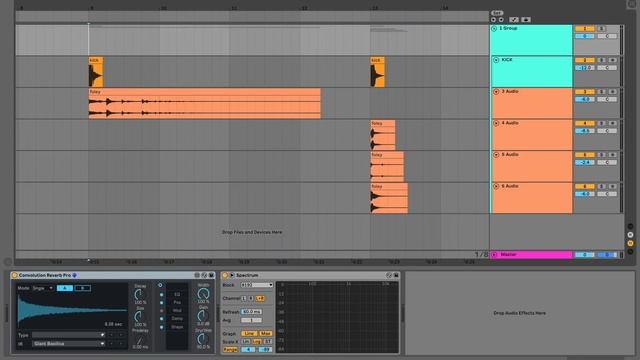This screenshot has width=640, height=360.
Task: Open the IR Type dropdown
Action: [68, 335]
